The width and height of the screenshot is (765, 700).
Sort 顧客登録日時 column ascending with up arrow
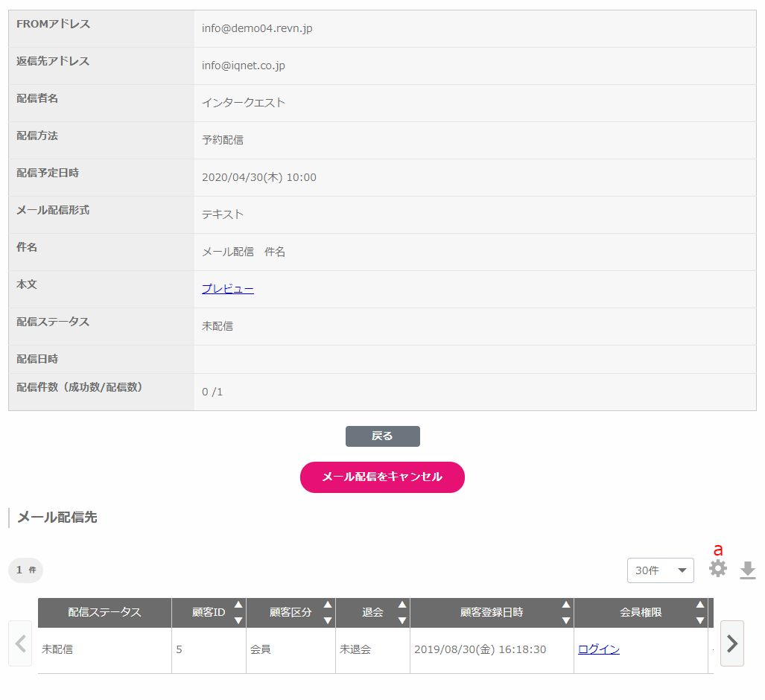pos(566,605)
